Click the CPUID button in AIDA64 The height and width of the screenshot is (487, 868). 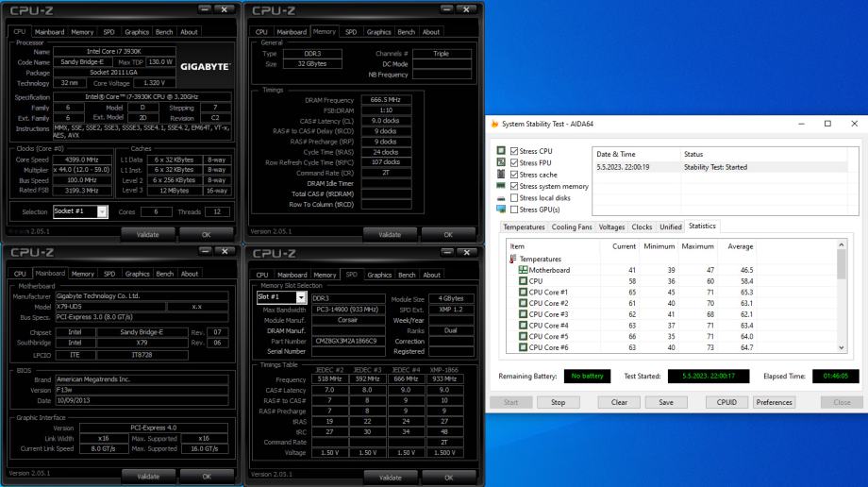tap(726, 402)
